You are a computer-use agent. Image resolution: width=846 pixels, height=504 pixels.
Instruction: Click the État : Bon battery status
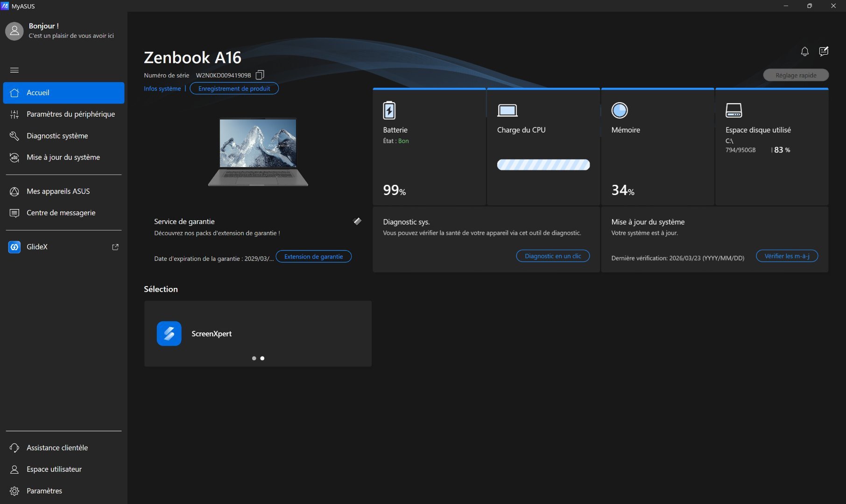pos(396,141)
